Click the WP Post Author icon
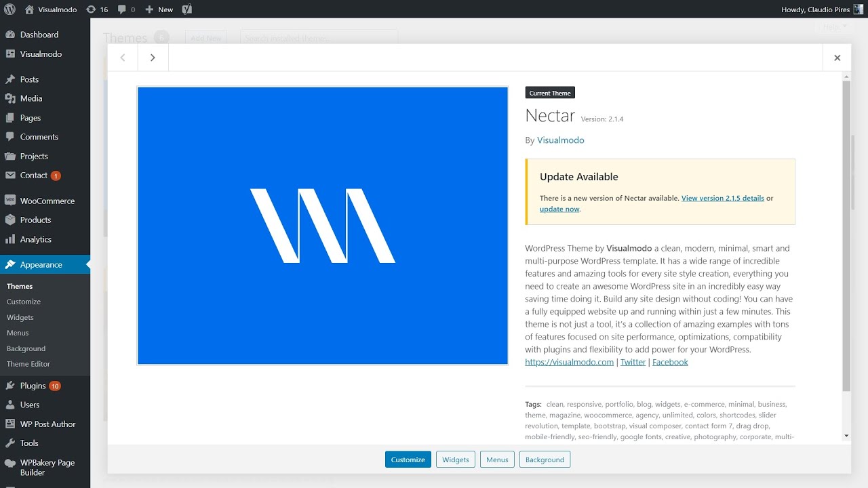 10,424
